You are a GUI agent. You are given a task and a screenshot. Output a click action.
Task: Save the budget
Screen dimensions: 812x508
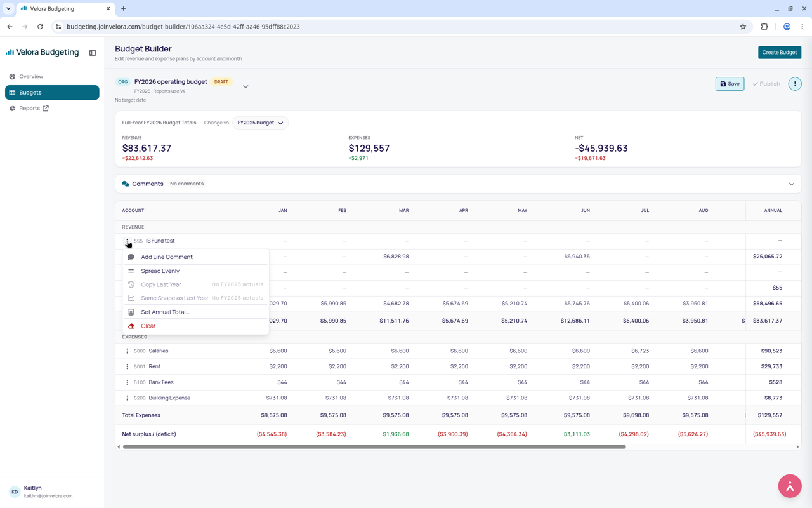click(730, 84)
